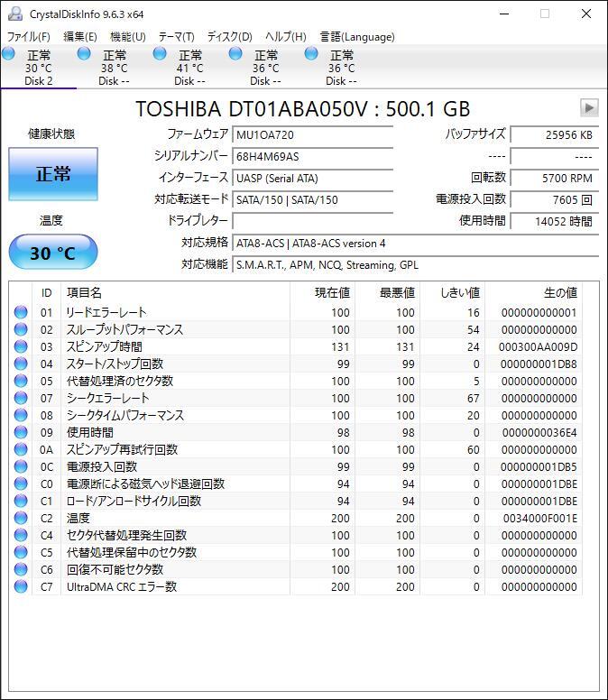Click the 最悪値 column header
Viewport: 608px width, 700px height.
(x=388, y=293)
